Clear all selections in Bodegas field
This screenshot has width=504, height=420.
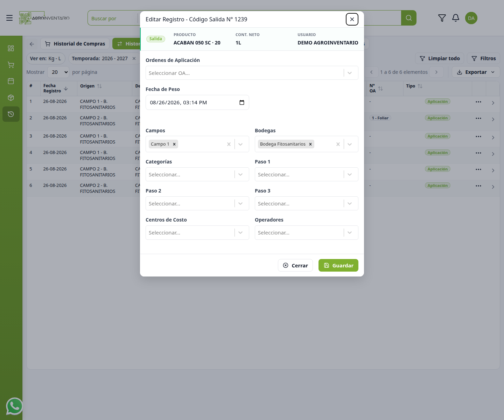338,144
